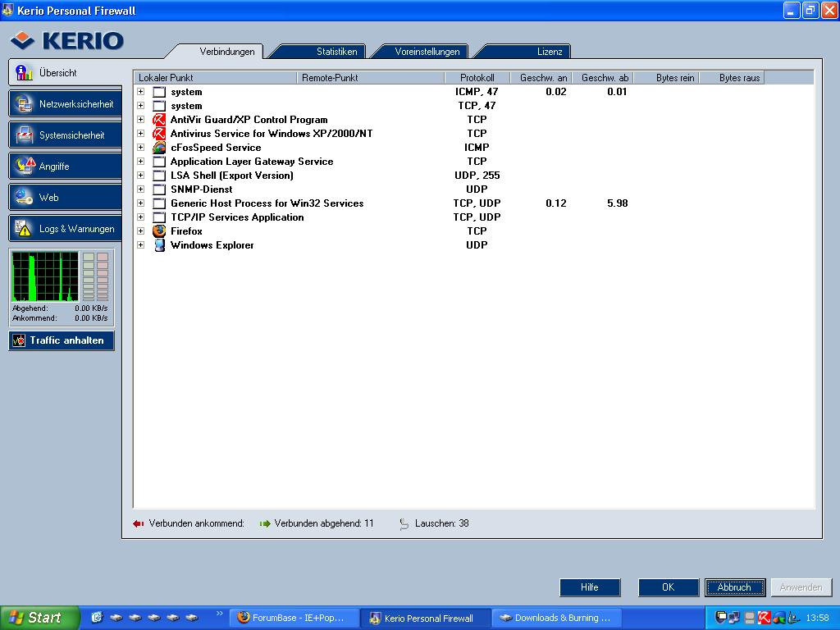Open the first Quick Launch icon beside Start

(x=97, y=618)
